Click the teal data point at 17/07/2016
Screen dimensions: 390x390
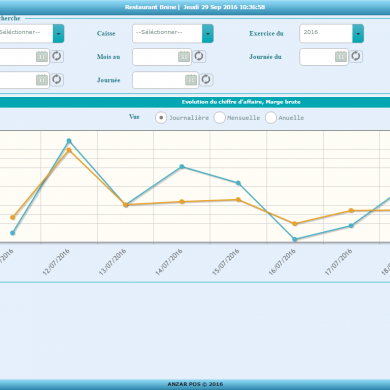pos(351,226)
